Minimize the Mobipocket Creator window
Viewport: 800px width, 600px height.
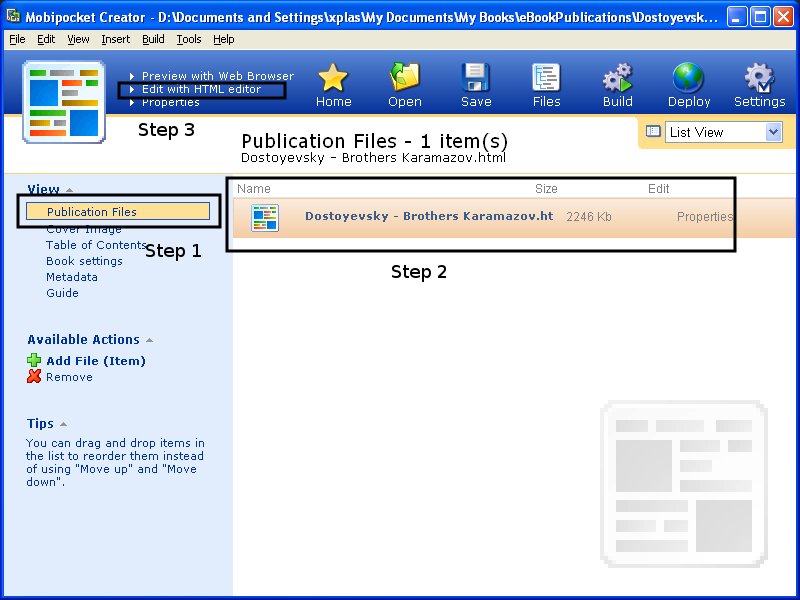(736, 17)
